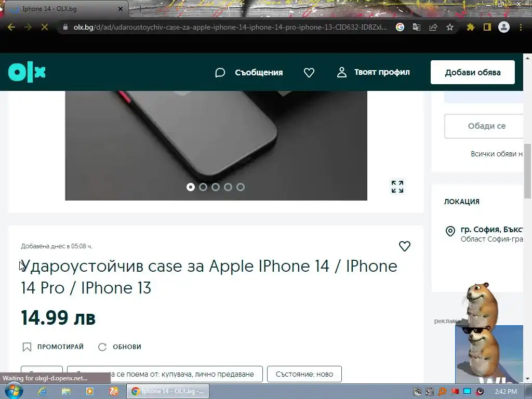Open the Extensions puzzle icon

pyautogui.click(x=470, y=27)
